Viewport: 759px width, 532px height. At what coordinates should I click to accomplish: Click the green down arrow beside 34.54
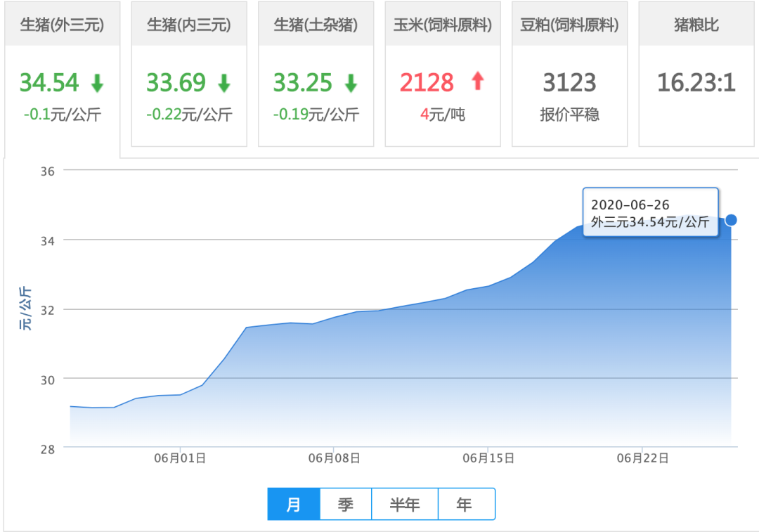(x=97, y=84)
